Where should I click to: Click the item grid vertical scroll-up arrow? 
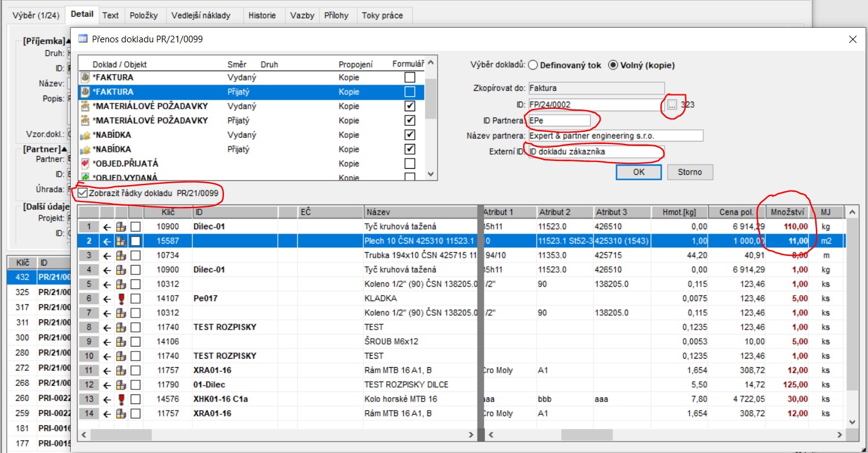click(852, 212)
